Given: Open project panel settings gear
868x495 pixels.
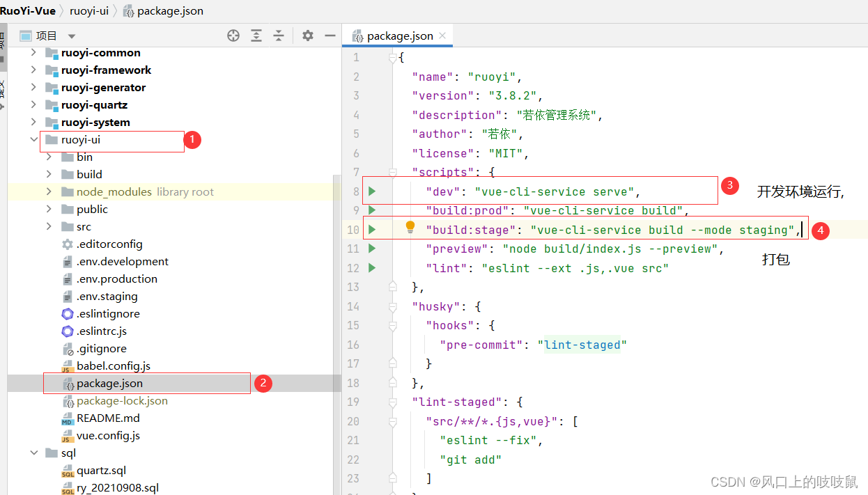Looking at the screenshot, I should (x=308, y=36).
